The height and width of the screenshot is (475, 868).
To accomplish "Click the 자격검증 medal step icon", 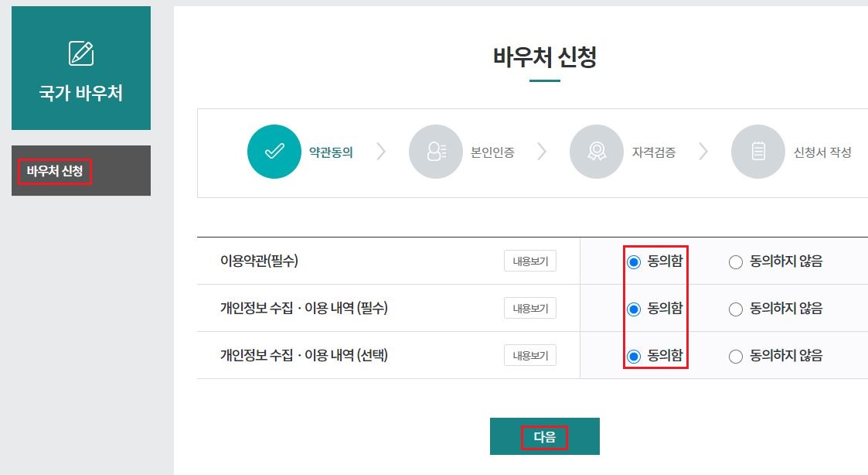I will [597, 152].
